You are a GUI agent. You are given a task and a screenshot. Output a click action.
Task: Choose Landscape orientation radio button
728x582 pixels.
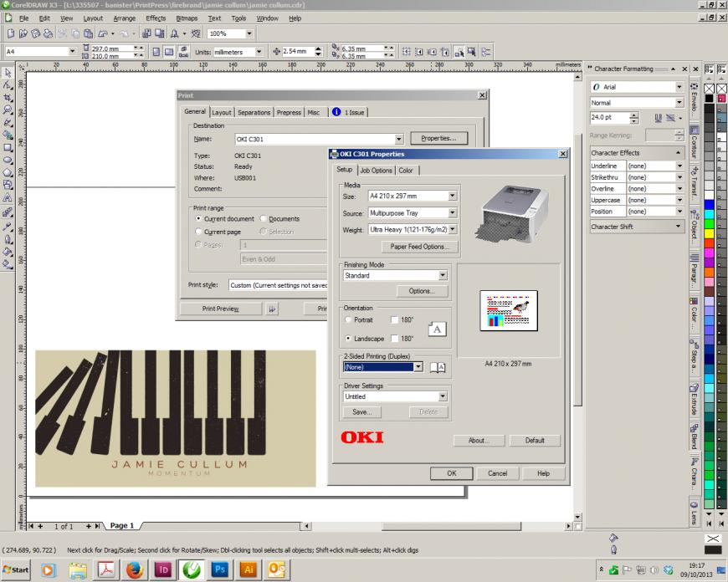pyautogui.click(x=348, y=339)
